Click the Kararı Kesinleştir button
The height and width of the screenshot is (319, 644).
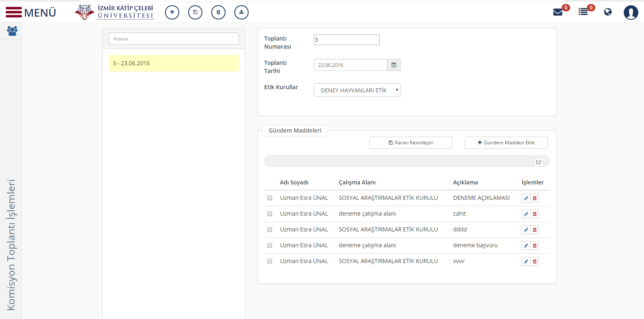[411, 143]
